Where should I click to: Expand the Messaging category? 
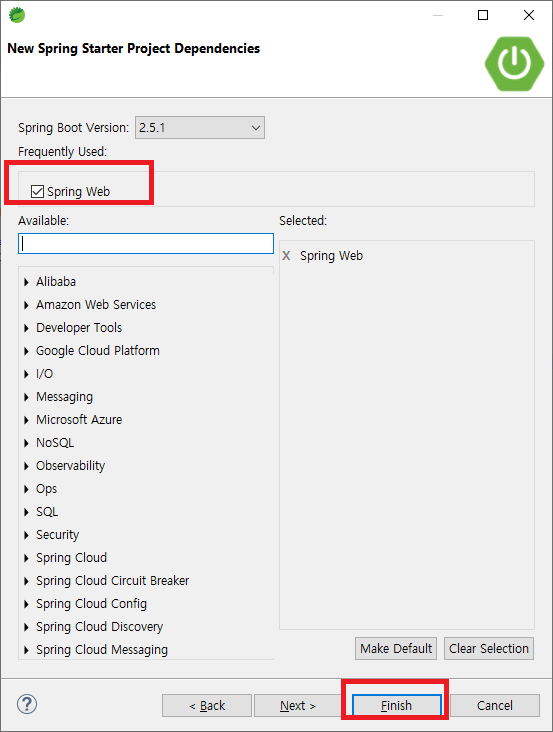27,397
